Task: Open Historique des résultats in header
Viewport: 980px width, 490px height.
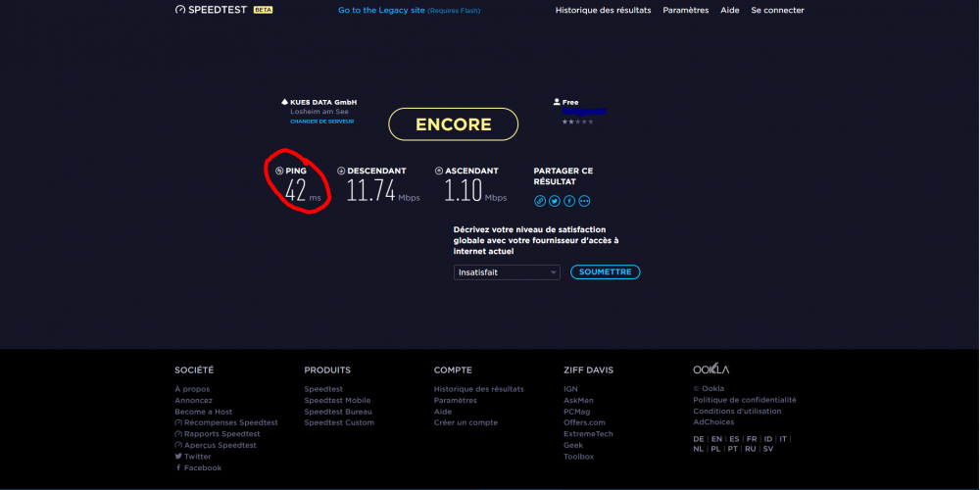Action: point(603,10)
